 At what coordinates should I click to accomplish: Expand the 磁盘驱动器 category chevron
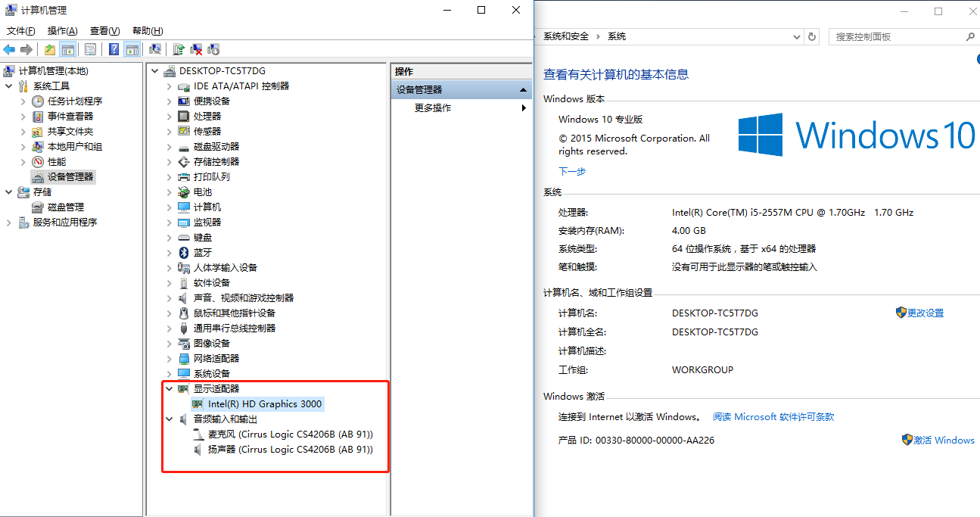pyautogui.click(x=169, y=146)
